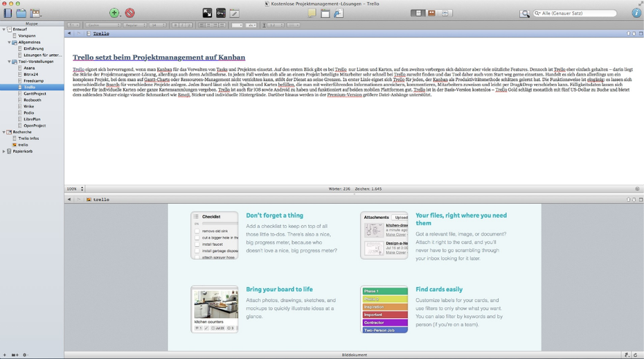This screenshot has width=644, height=359.
Task: Open the layout manager toolbar icon
Action: coord(36,13)
